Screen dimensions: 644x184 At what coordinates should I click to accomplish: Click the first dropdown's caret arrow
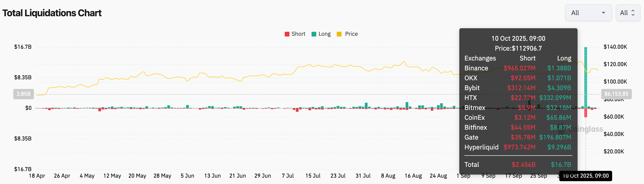coord(603,13)
